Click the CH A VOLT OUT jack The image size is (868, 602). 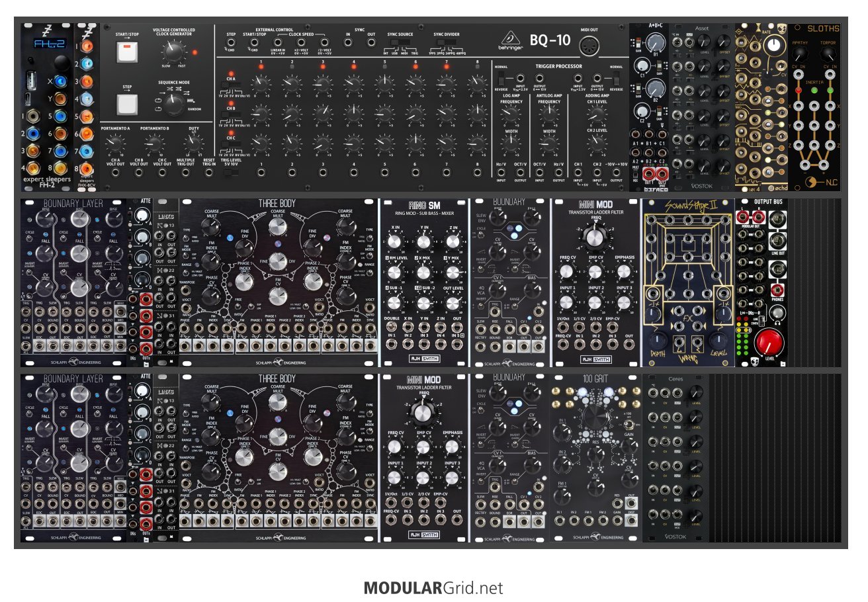[x=114, y=173]
